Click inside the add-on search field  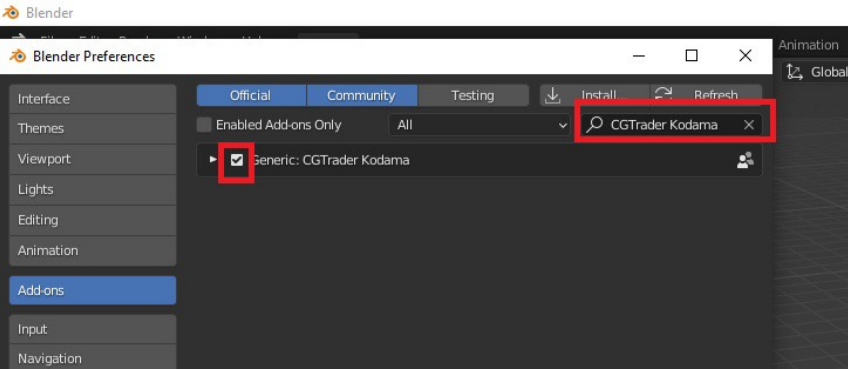click(x=672, y=125)
